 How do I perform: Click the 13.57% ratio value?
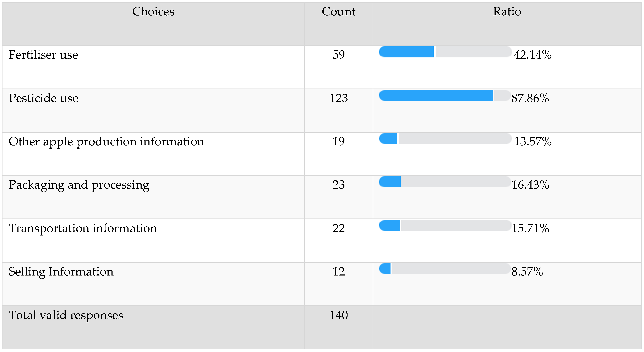533,141
